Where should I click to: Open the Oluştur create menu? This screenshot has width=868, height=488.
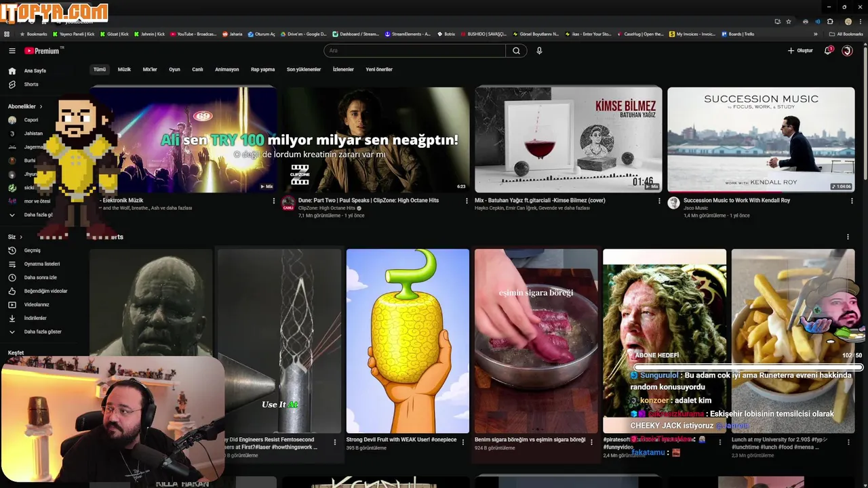pos(800,51)
